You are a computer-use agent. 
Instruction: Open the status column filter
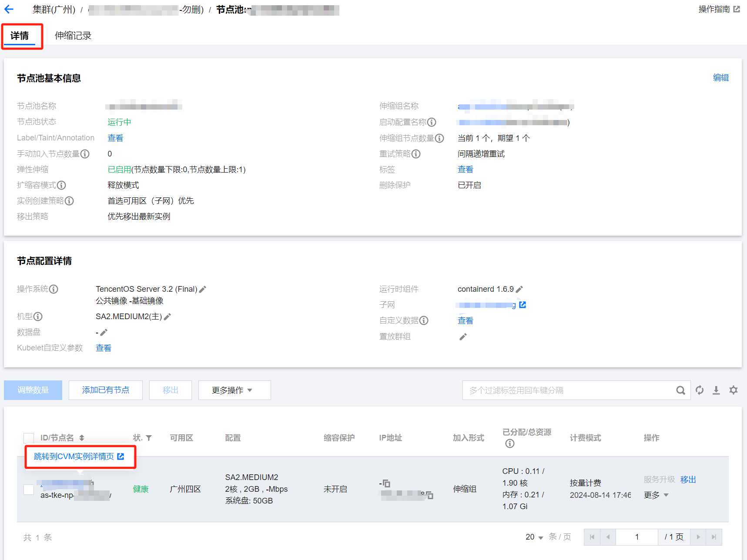(149, 438)
